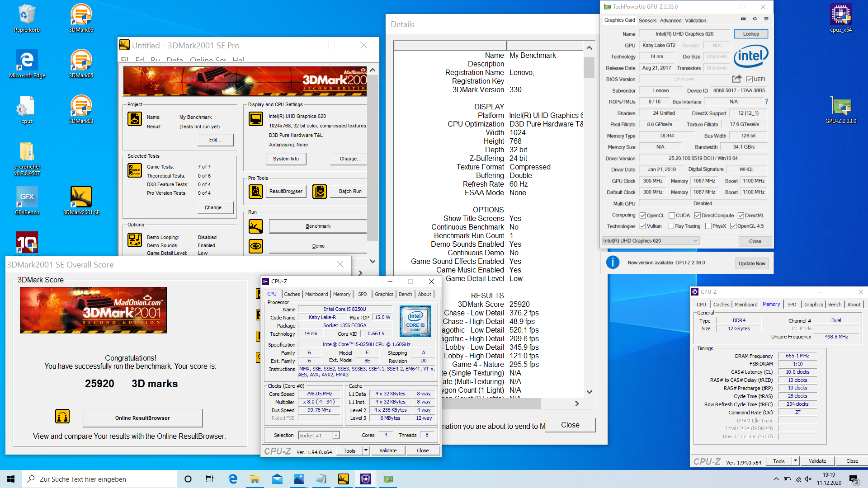Image resolution: width=868 pixels, height=488 pixels.
Task: Click the 3DMark ResultBrowser magnifier icon
Action: (x=256, y=192)
